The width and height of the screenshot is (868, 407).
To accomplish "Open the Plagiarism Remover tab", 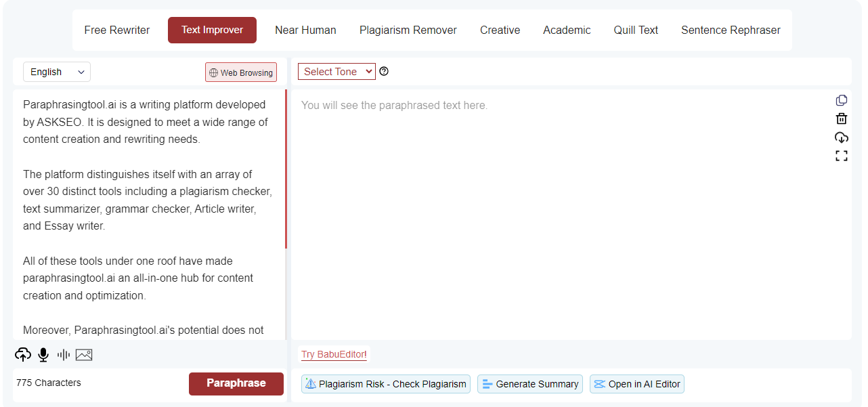I will (408, 30).
